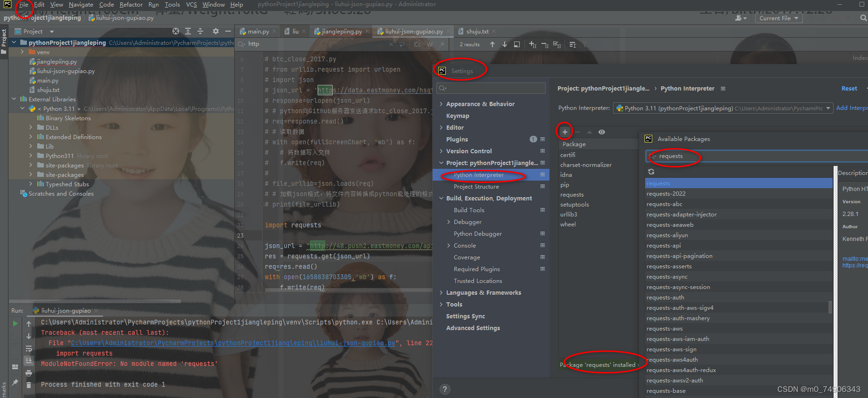Click Add Interpreter link

point(852,108)
